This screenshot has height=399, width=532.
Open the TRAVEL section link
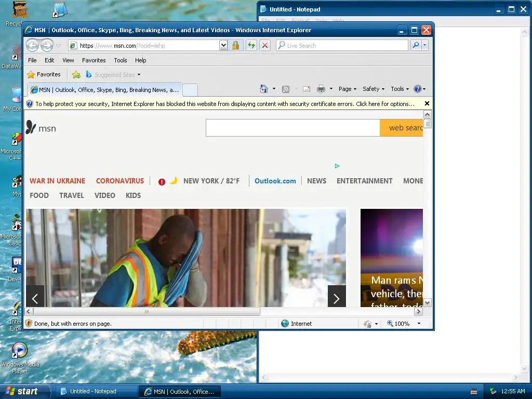click(71, 195)
